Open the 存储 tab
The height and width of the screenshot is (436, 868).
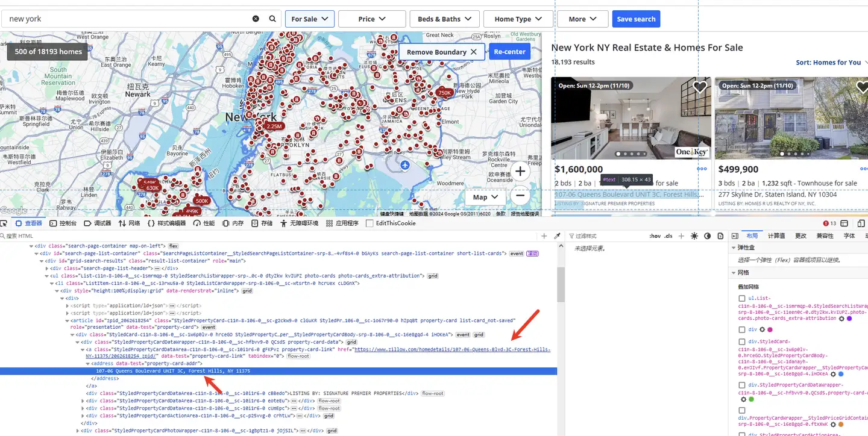click(x=262, y=223)
